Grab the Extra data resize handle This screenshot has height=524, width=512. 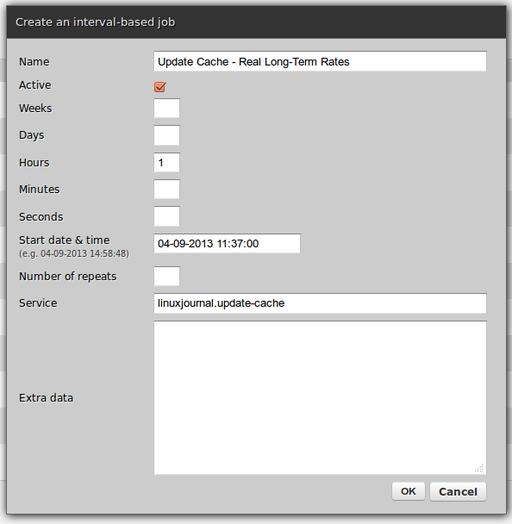pyautogui.click(x=480, y=468)
